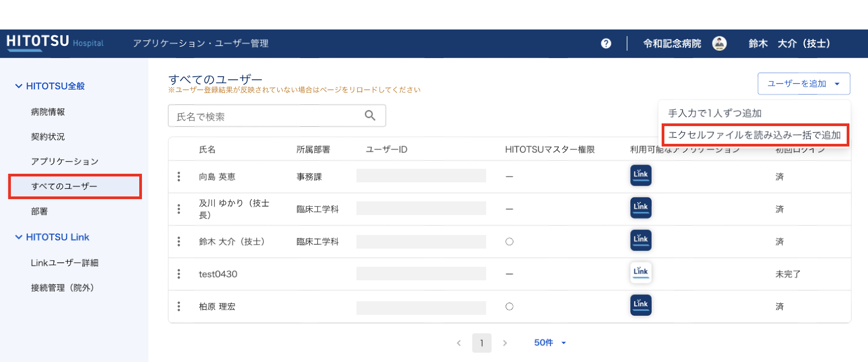Open row options for 向島 英恵

179,176
